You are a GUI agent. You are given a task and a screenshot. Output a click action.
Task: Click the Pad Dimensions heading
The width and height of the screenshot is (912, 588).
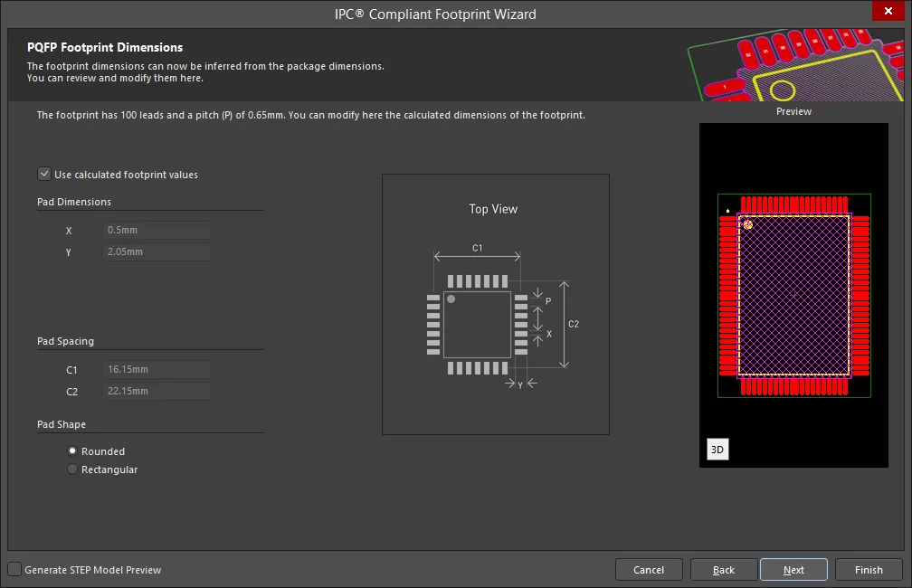tap(74, 202)
